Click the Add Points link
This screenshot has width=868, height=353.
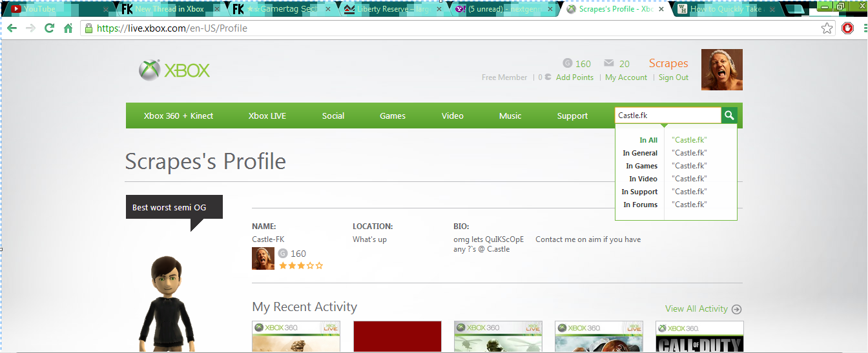[x=575, y=77]
